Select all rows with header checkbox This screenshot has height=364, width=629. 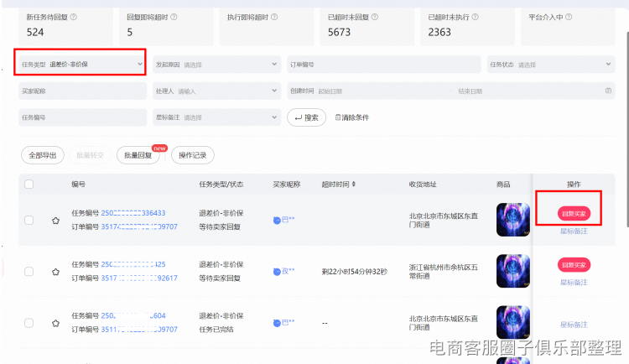coord(29,185)
